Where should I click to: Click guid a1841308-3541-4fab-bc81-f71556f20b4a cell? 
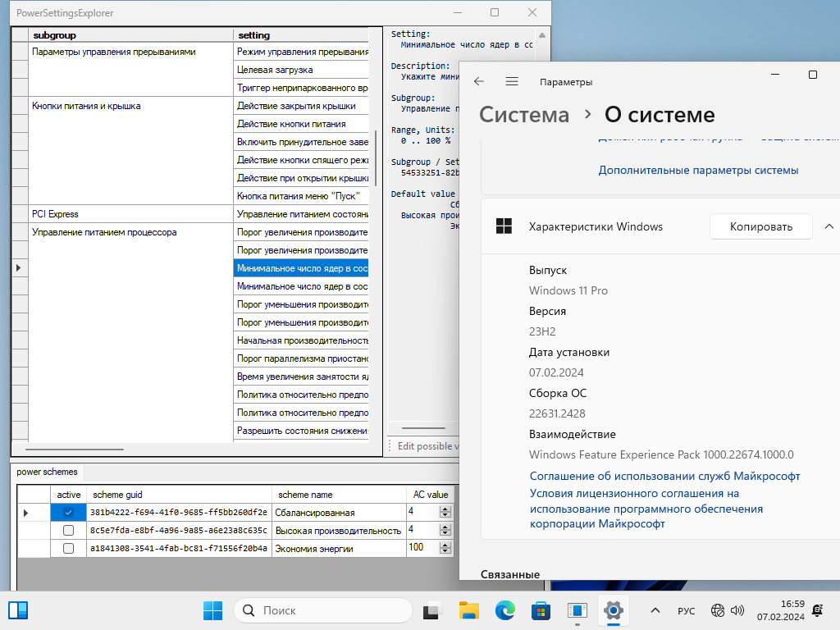pos(180,548)
